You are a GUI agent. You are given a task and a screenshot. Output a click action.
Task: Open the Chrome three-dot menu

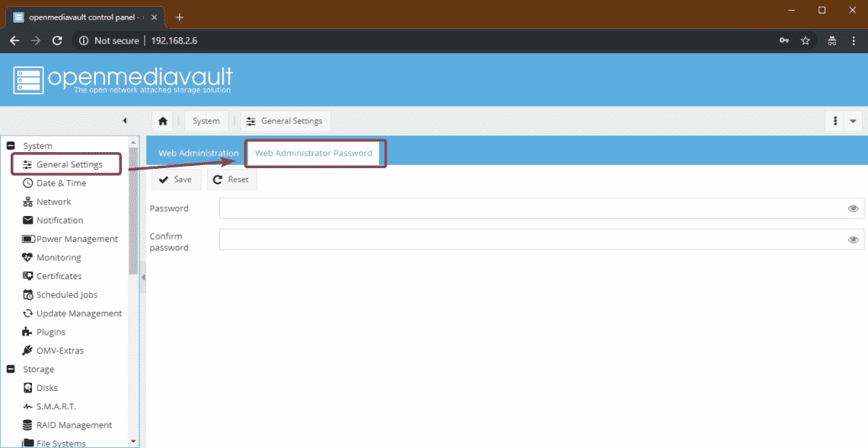[854, 40]
